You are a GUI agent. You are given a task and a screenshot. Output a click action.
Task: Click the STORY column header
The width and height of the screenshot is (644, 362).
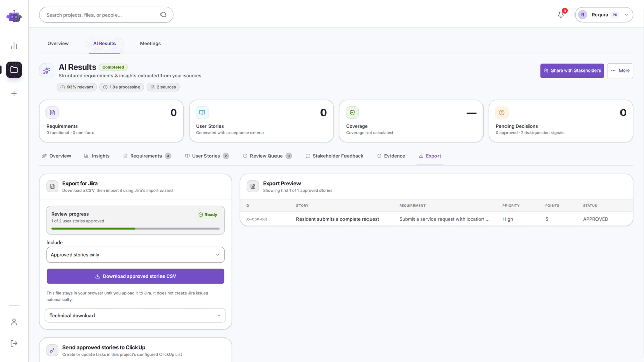click(x=302, y=206)
